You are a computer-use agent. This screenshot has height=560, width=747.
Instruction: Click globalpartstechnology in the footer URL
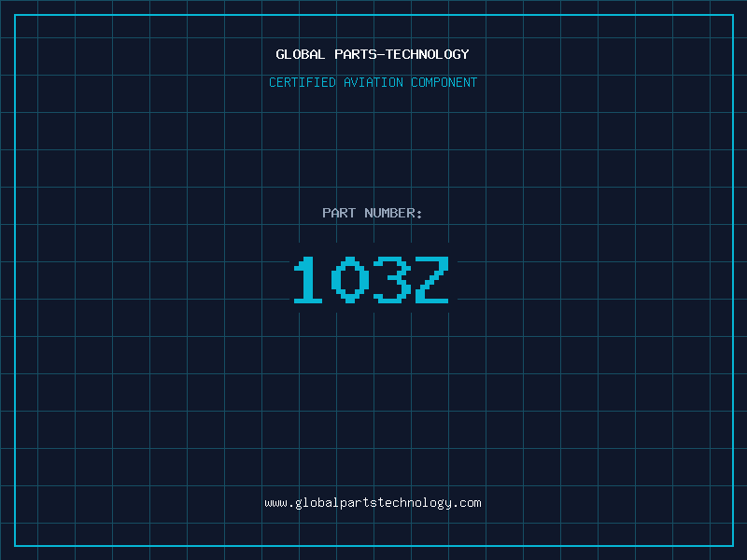tap(373, 503)
